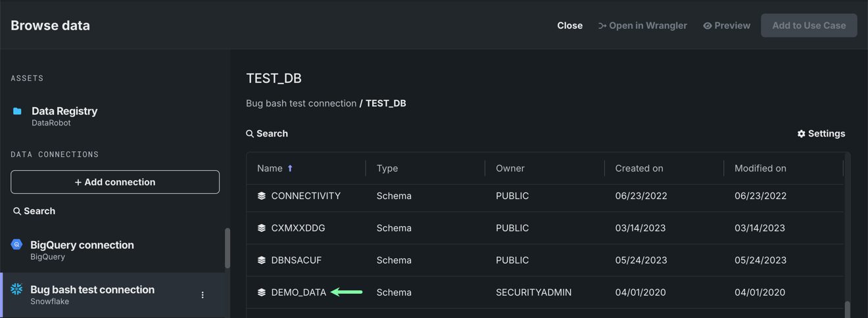Screen dimensions: 868x318
Task: Click the sidebar connections scrollbar
Action: [228, 248]
